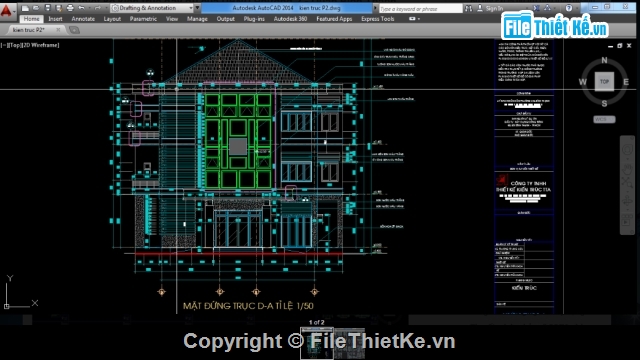
Task: Open the SteeringWheel tool in navigation bar
Action: [x=627, y=150]
